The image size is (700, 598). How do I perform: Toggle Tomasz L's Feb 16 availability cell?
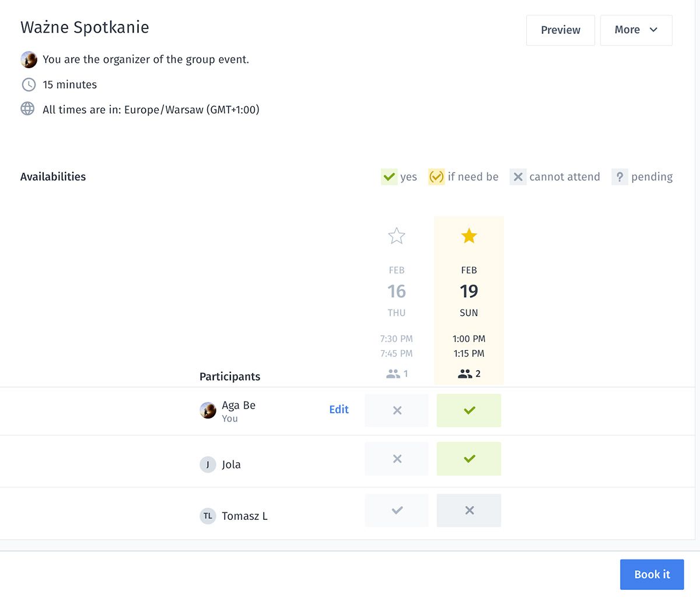click(x=397, y=511)
